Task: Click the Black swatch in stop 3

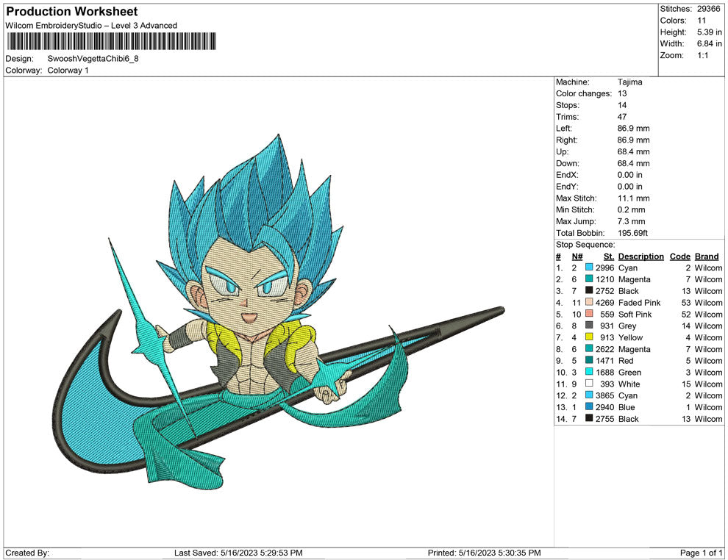Action: [589, 290]
